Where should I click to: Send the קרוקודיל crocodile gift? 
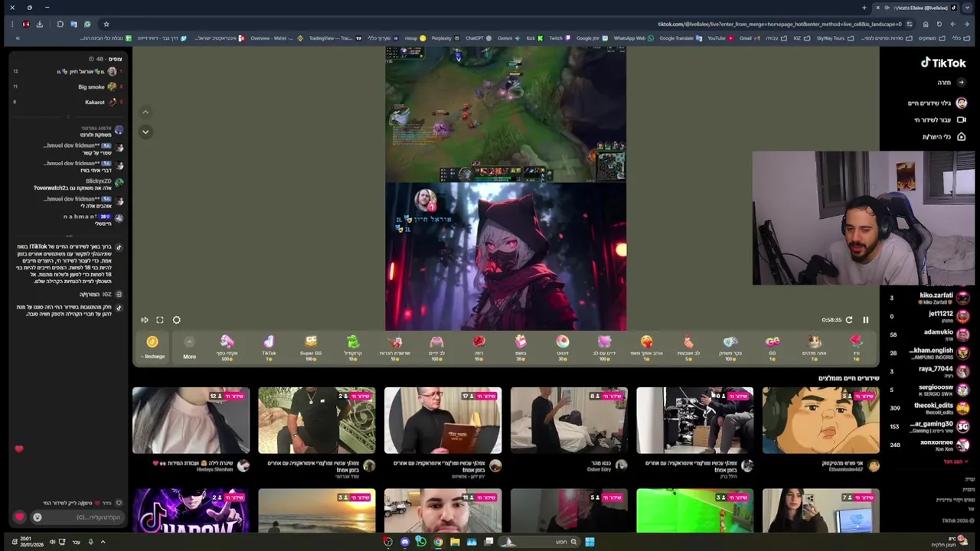tap(352, 347)
